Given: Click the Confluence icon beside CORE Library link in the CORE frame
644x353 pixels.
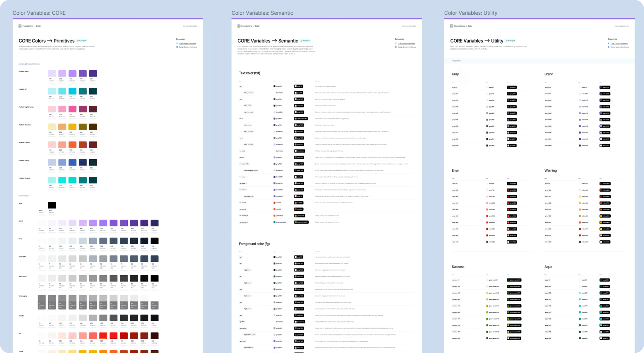Looking at the screenshot, I should tap(177, 44).
